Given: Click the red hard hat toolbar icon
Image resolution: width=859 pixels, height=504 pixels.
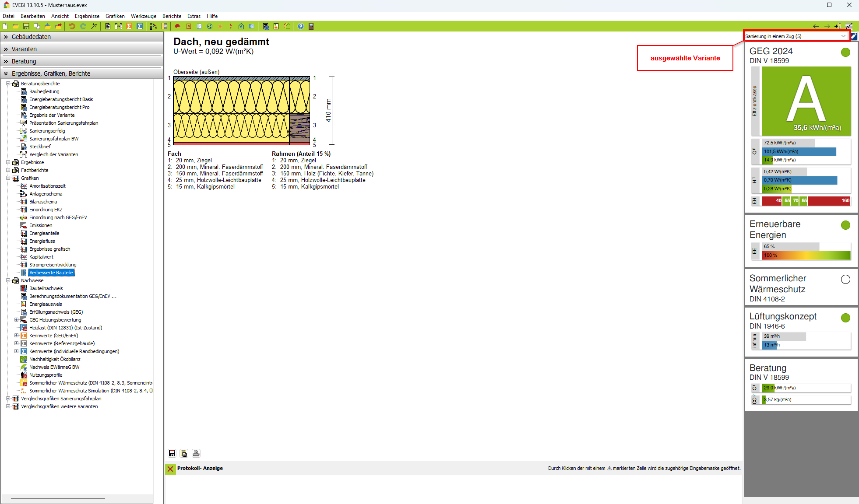Looking at the screenshot, I should [x=178, y=26].
